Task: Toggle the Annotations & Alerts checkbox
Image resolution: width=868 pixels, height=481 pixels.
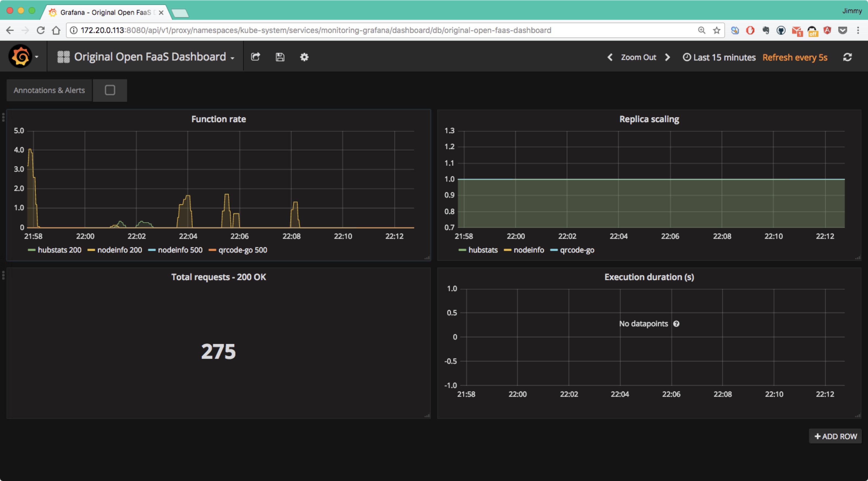Action: (x=110, y=90)
